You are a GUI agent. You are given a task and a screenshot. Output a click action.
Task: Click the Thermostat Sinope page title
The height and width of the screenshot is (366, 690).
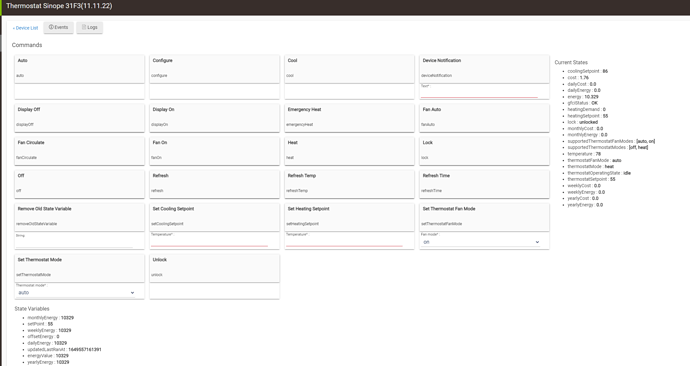tap(59, 6)
